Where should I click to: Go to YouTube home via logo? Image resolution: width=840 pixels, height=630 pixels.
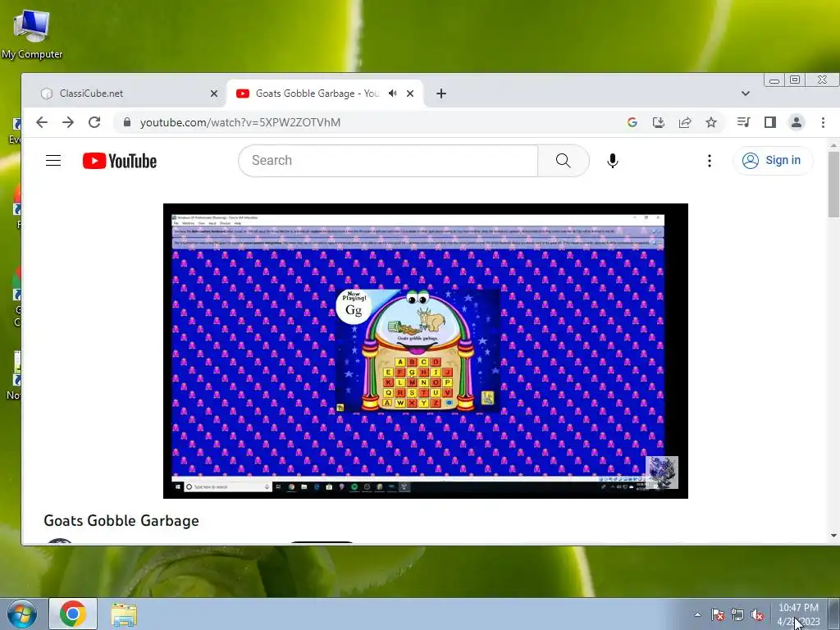click(120, 161)
